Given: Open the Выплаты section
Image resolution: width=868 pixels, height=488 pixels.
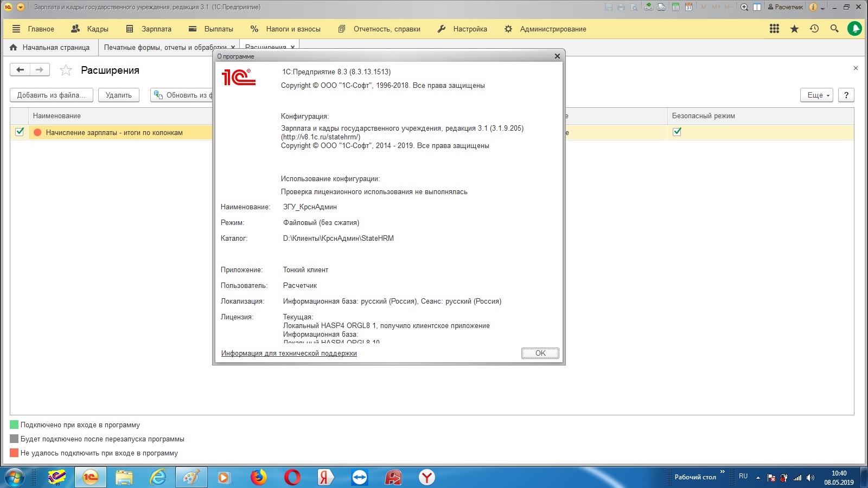Looking at the screenshot, I should pyautogui.click(x=211, y=29).
